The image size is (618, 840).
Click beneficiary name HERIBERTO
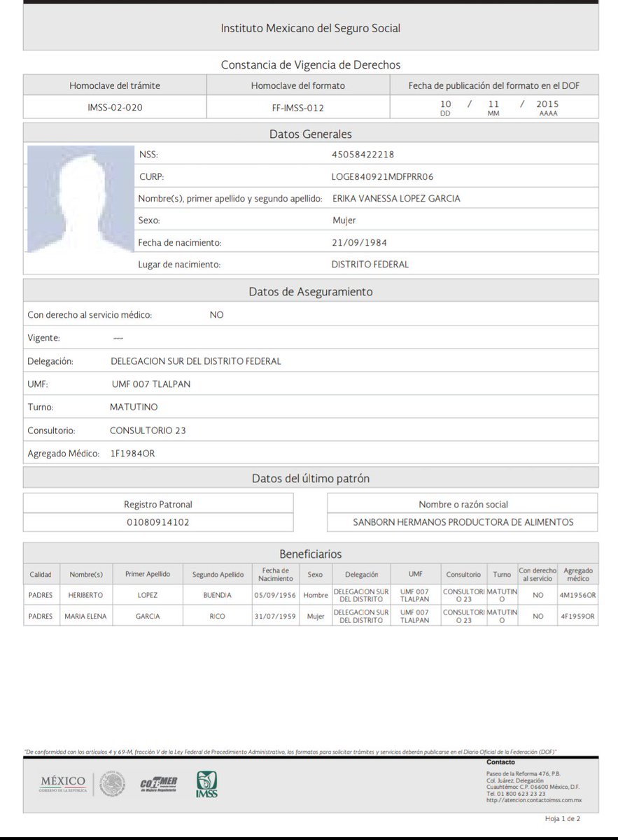(86, 595)
